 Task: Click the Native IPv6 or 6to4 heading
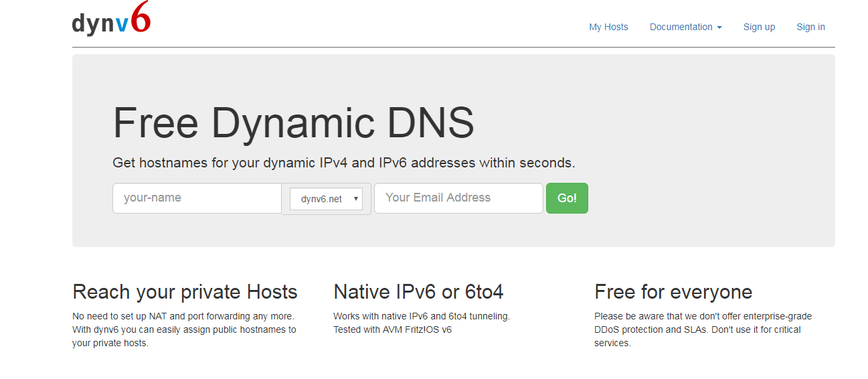[x=418, y=292]
